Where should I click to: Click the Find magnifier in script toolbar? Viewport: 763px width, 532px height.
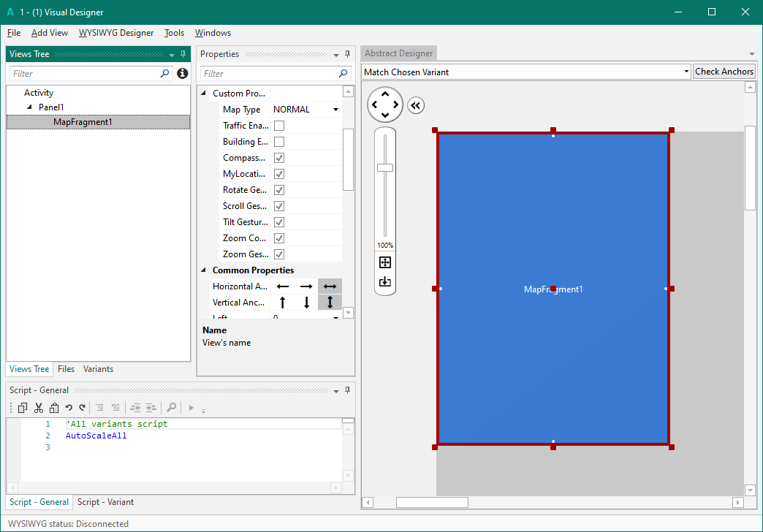click(x=171, y=408)
